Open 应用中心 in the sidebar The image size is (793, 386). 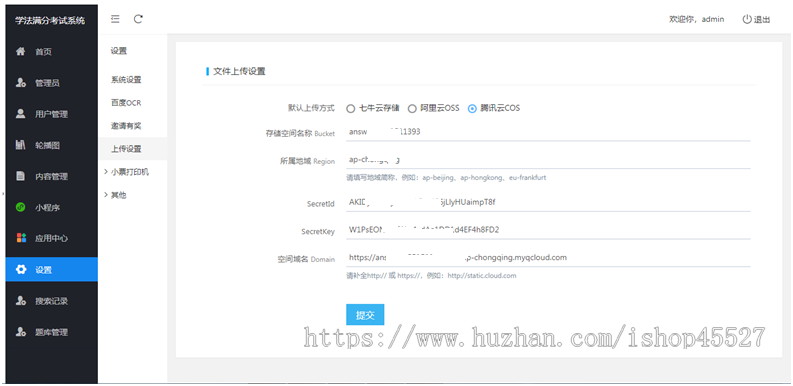(51, 239)
